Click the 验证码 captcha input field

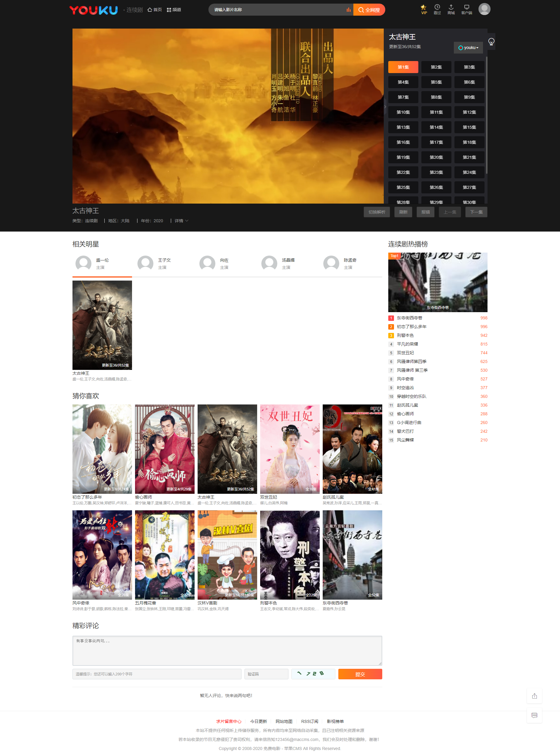(266, 674)
